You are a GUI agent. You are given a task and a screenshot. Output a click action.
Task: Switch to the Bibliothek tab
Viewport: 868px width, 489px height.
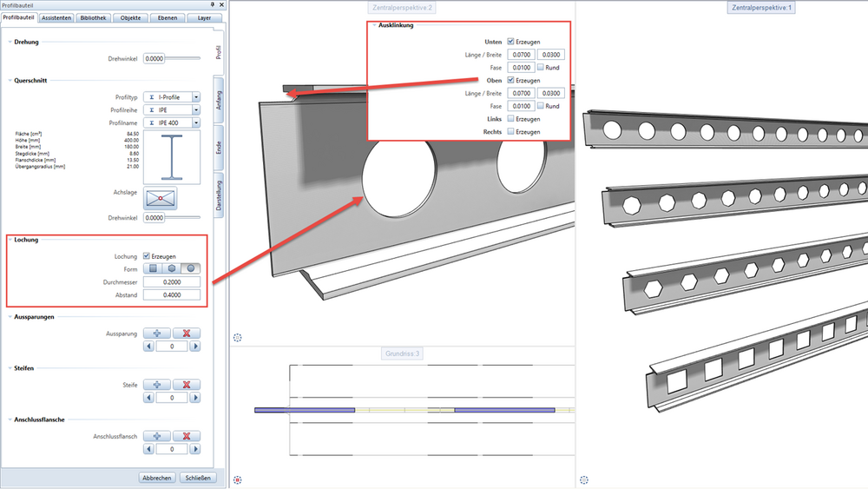click(93, 17)
